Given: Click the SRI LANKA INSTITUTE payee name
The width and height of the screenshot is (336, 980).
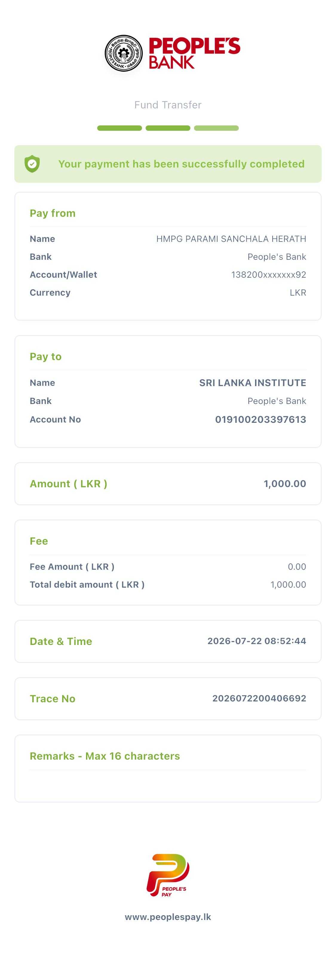Looking at the screenshot, I should (x=253, y=383).
